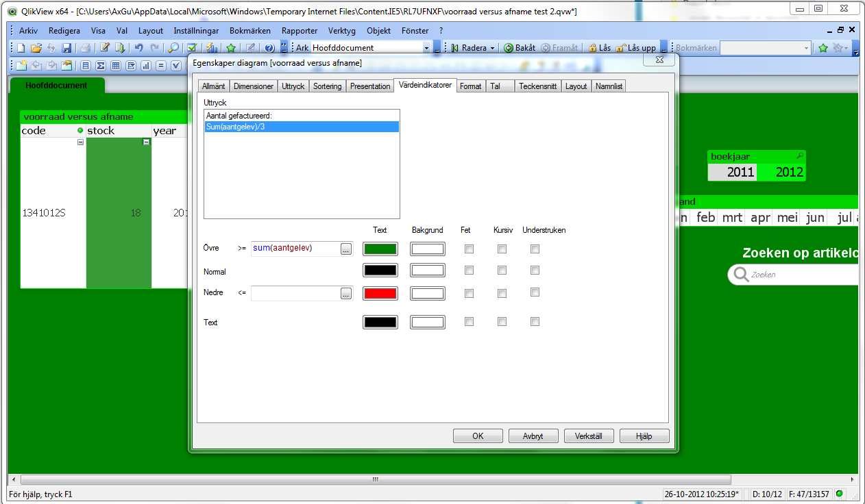Image resolution: width=865 pixels, height=504 pixels.
Task: Enable Fet for the Normal row
Action: 469,270
